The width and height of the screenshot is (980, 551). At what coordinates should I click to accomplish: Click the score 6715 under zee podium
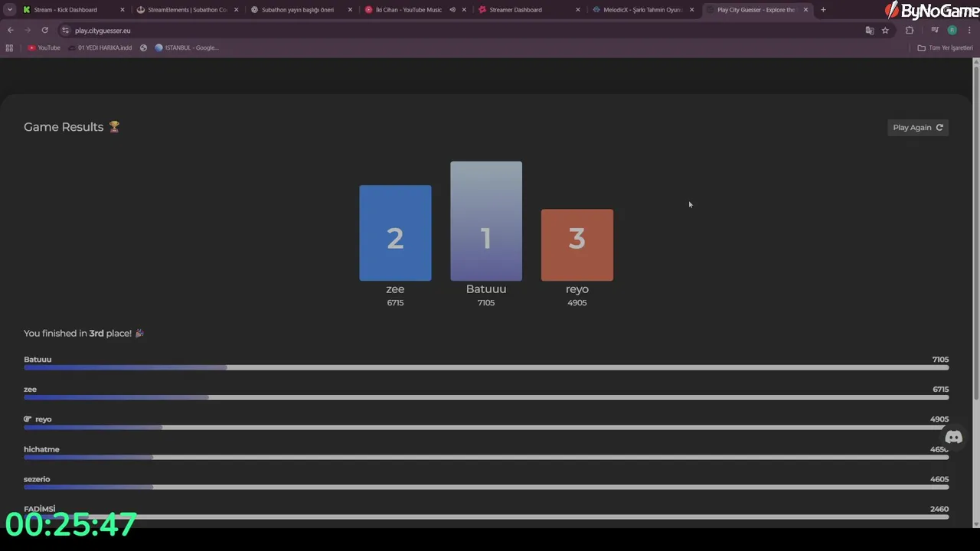coord(395,303)
